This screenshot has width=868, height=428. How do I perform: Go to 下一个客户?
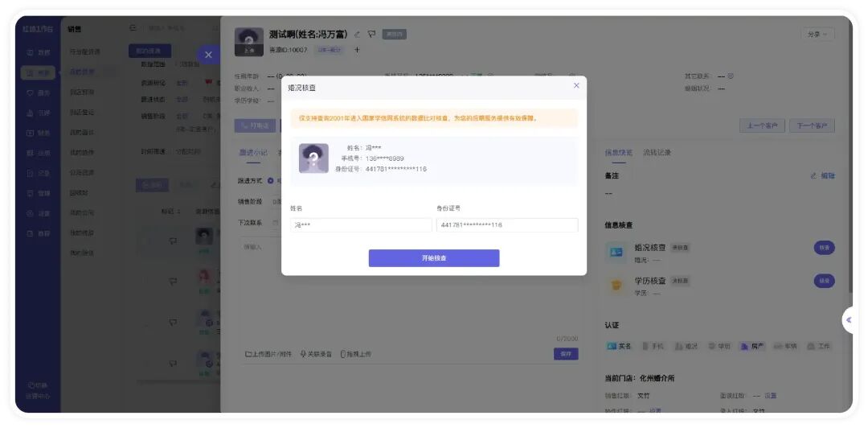pyautogui.click(x=812, y=126)
